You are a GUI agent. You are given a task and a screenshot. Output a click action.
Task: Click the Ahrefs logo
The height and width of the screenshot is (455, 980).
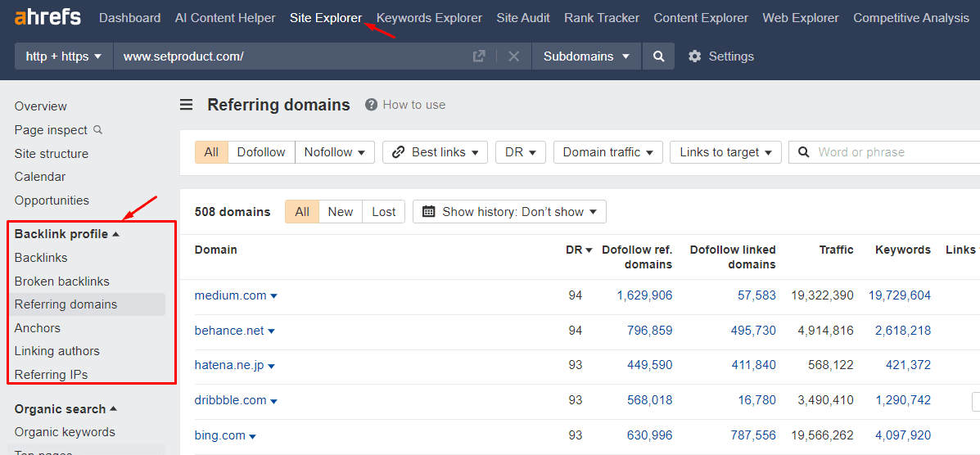coord(48,17)
